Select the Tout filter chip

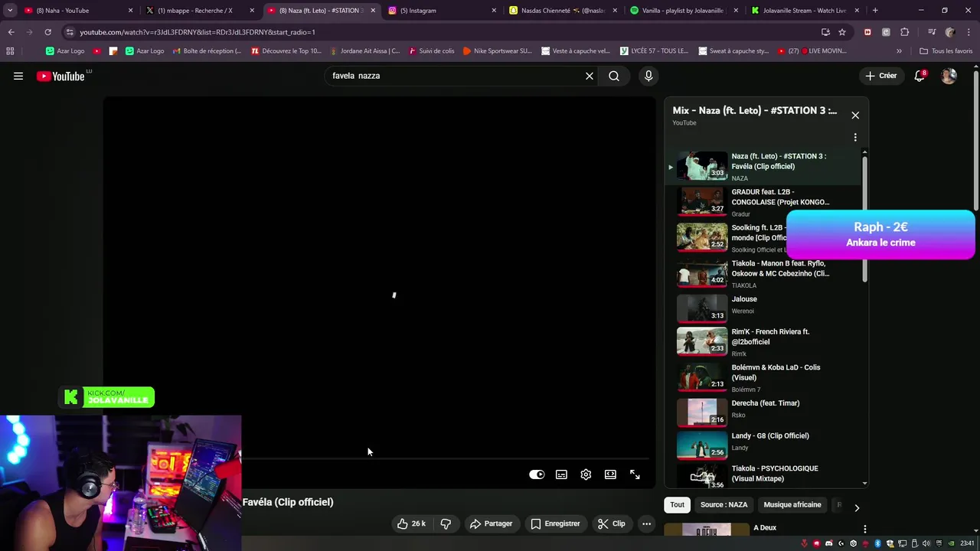point(678,505)
